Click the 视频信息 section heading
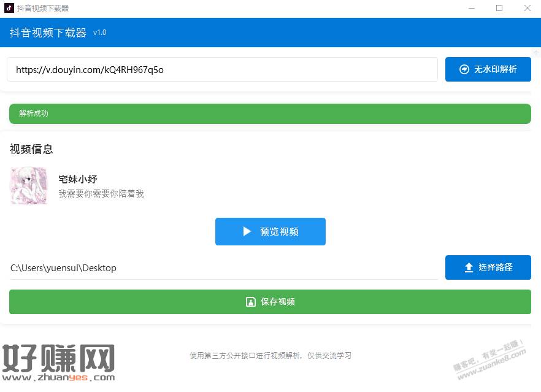Screen dimensions: 541x392 click(31, 149)
